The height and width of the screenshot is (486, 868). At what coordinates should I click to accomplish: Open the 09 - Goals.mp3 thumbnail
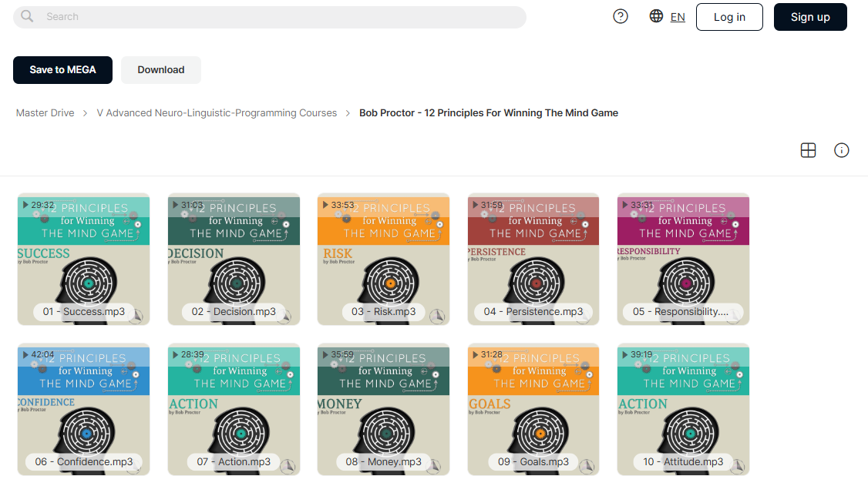tap(533, 409)
